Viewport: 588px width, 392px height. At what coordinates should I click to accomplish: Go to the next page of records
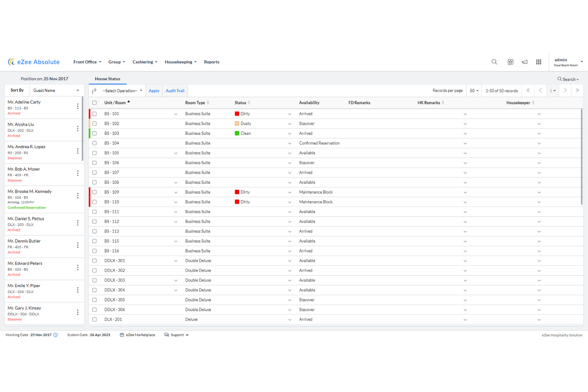pos(565,91)
